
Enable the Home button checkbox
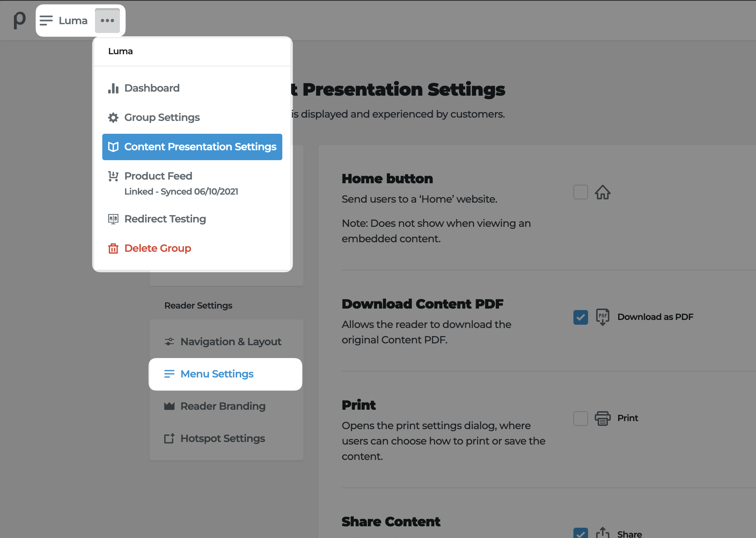pyautogui.click(x=580, y=192)
